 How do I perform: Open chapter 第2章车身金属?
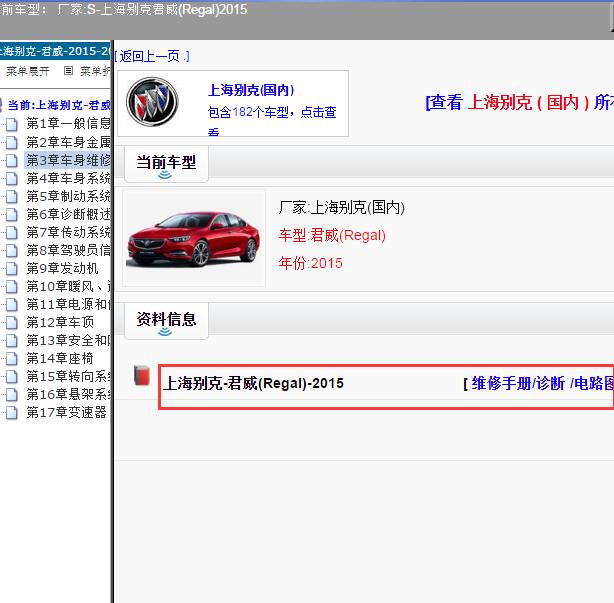69,142
